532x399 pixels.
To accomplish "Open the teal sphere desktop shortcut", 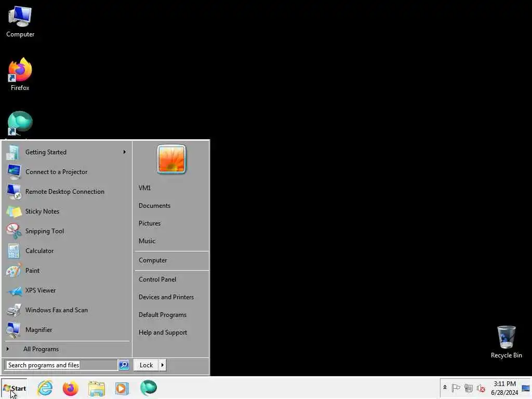I will (20, 124).
